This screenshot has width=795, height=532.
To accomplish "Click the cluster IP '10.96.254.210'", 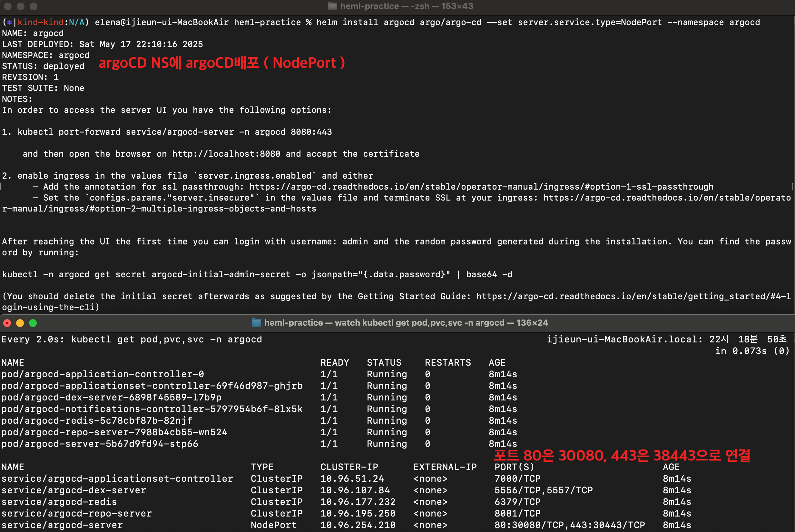I will tap(358, 525).
